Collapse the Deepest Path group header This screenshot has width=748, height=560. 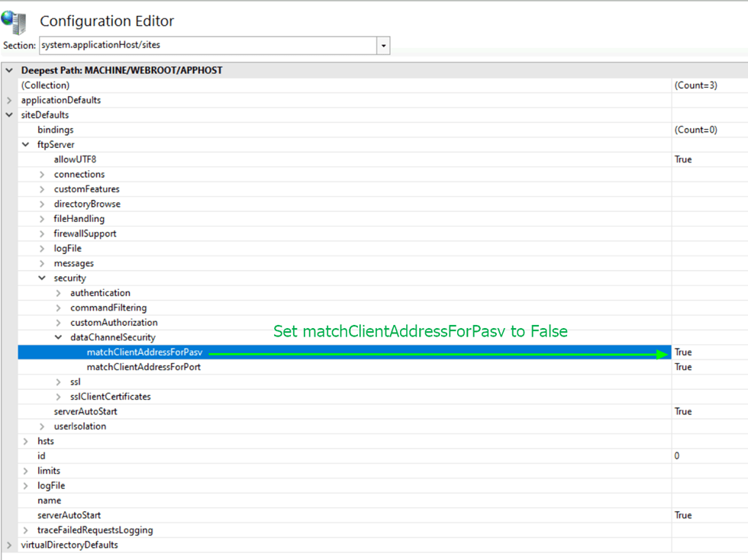click(9, 70)
